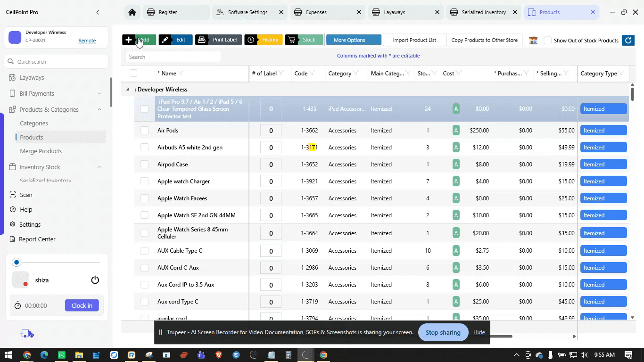Tick the AUX Cable Type C checkbox
This screenshot has width=644, height=362.
145,251
